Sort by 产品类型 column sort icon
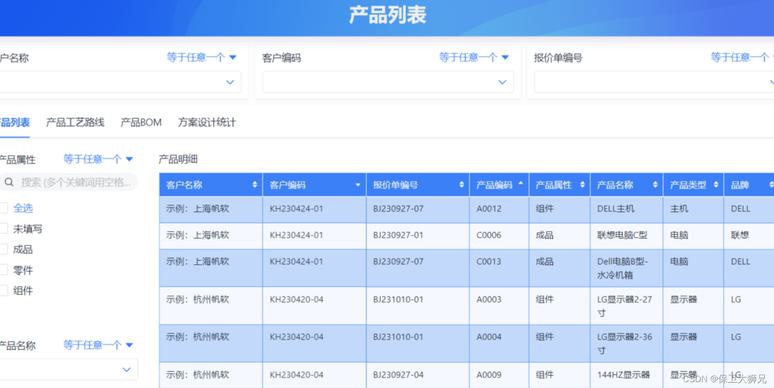The height and width of the screenshot is (388, 774). 716,185
